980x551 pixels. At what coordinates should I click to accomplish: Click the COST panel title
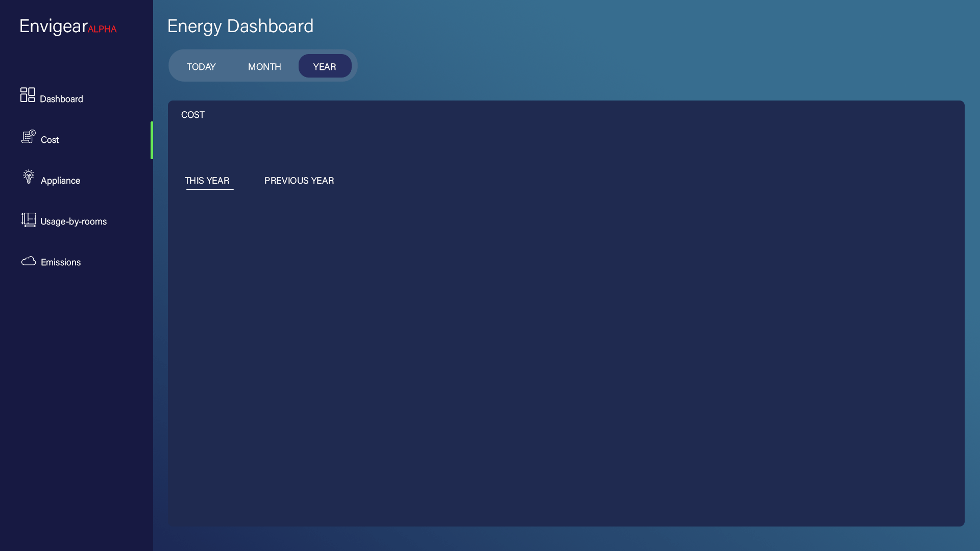click(x=193, y=115)
